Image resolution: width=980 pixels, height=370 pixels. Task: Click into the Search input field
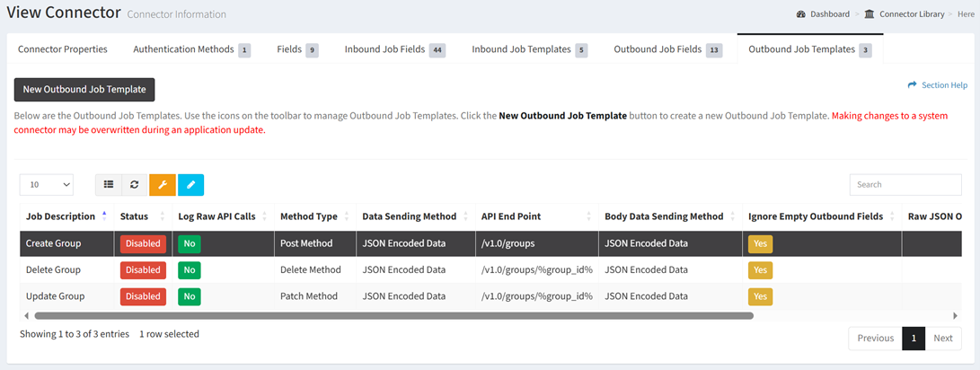(905, 185)
